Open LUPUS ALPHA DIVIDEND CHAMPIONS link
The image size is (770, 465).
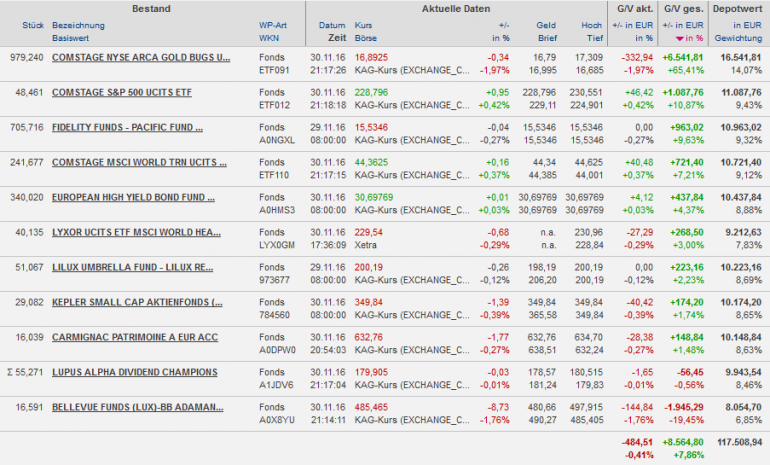135,372
